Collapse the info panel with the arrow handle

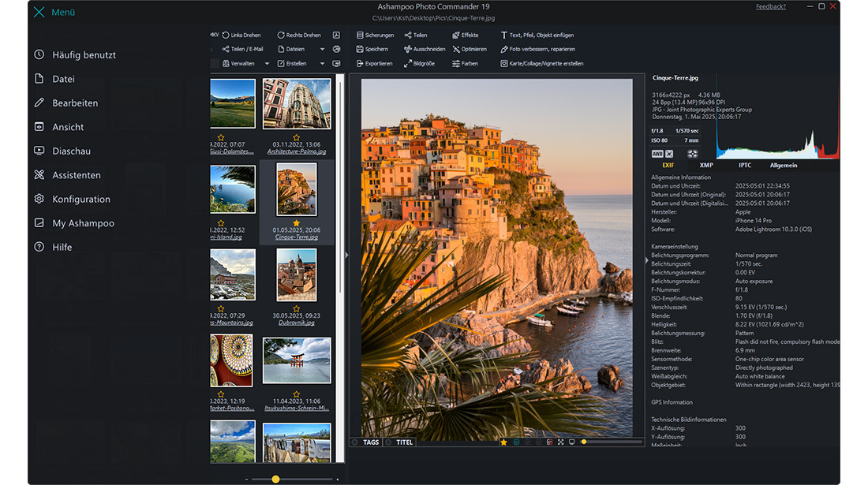pos(646,260)
